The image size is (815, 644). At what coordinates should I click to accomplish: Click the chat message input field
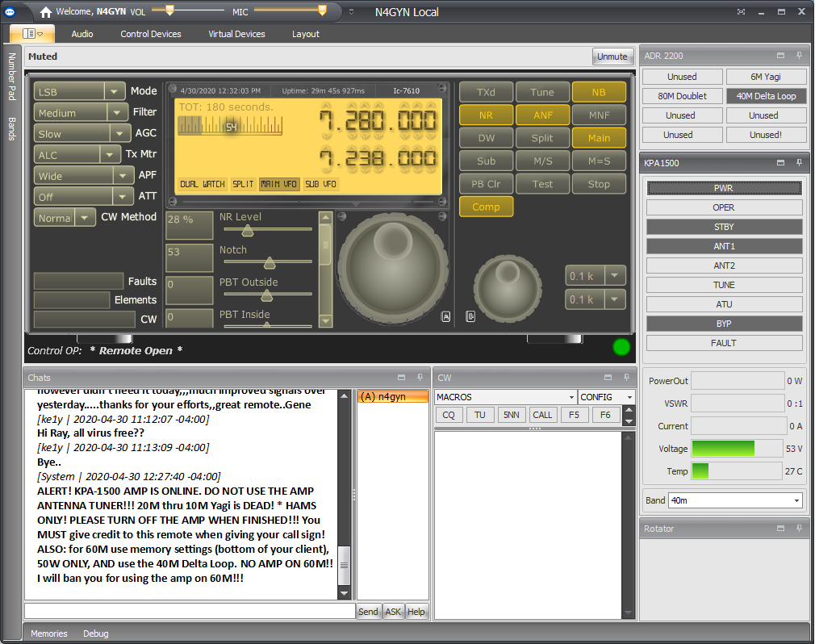click(189, 611)
